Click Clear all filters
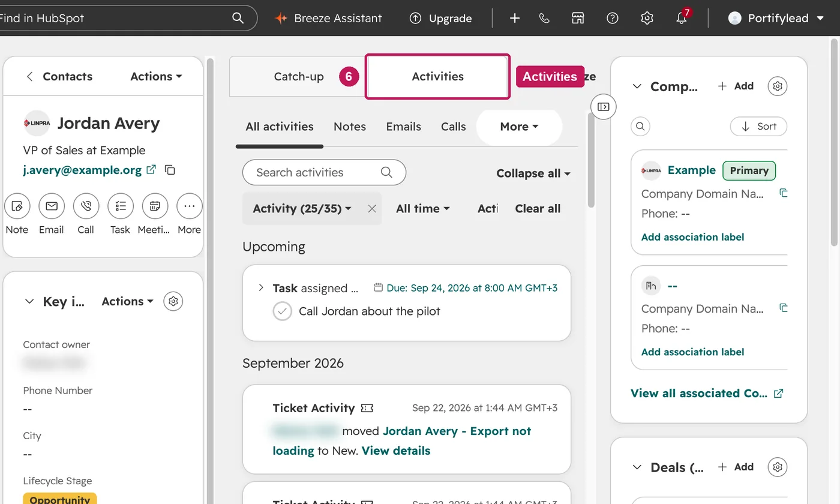 tap(538, 208)
